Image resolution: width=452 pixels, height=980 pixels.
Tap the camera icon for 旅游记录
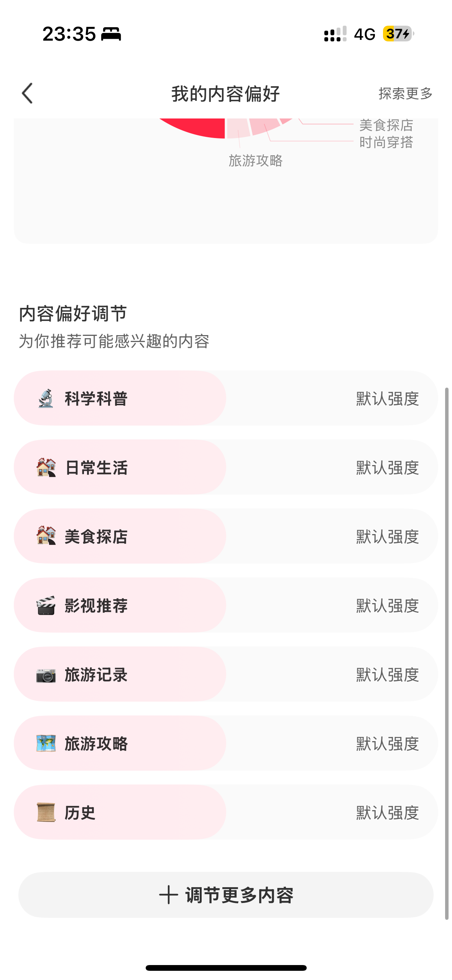pyautogui.click(x=46, y=674)
